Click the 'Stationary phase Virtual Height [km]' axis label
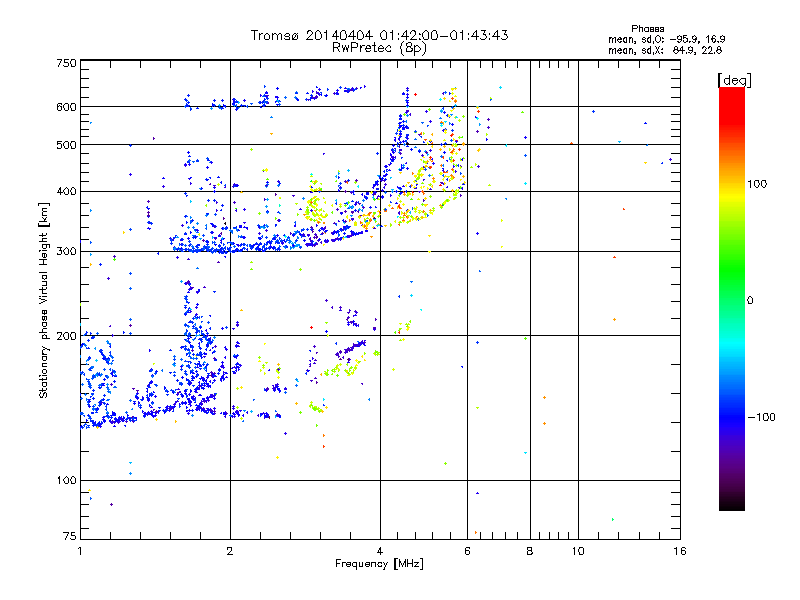 (44, 300)
